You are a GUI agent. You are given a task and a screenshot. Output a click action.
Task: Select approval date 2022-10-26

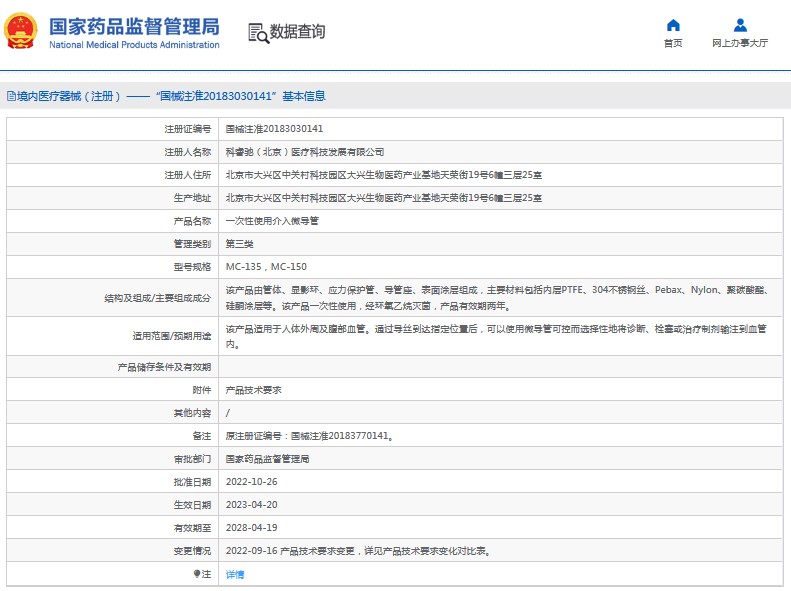tap(251, 482)
